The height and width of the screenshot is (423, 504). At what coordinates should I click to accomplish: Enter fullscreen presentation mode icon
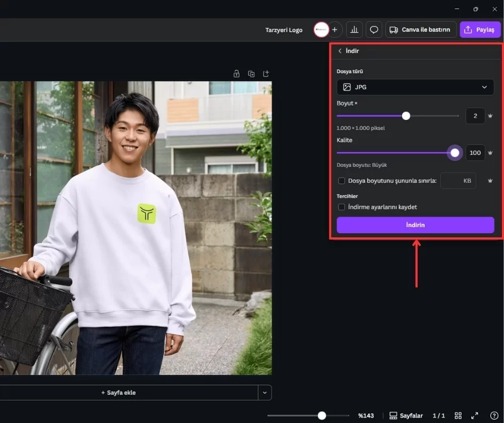click(475, 416)
